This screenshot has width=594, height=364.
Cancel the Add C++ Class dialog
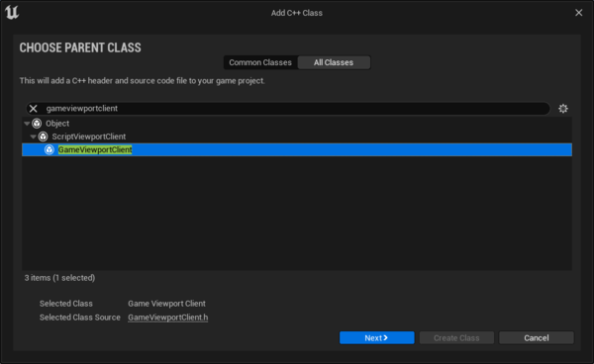click(537, 338)
